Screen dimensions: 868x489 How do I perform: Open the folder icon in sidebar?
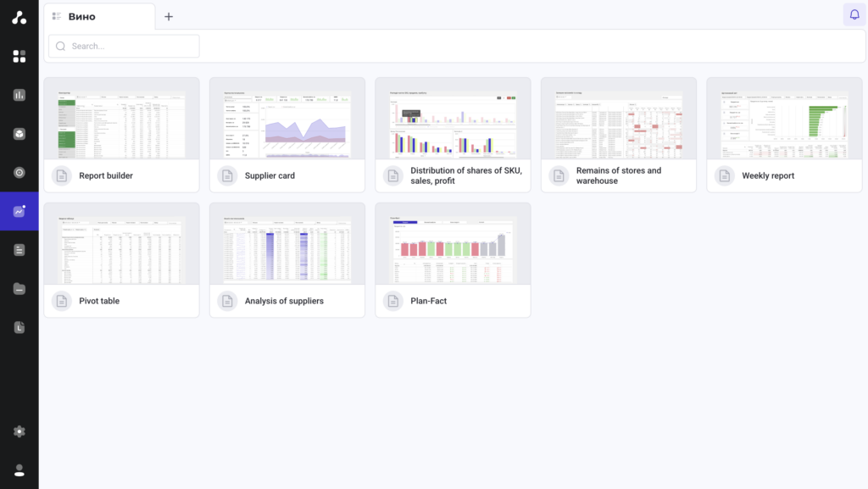[x=19, y=289]
